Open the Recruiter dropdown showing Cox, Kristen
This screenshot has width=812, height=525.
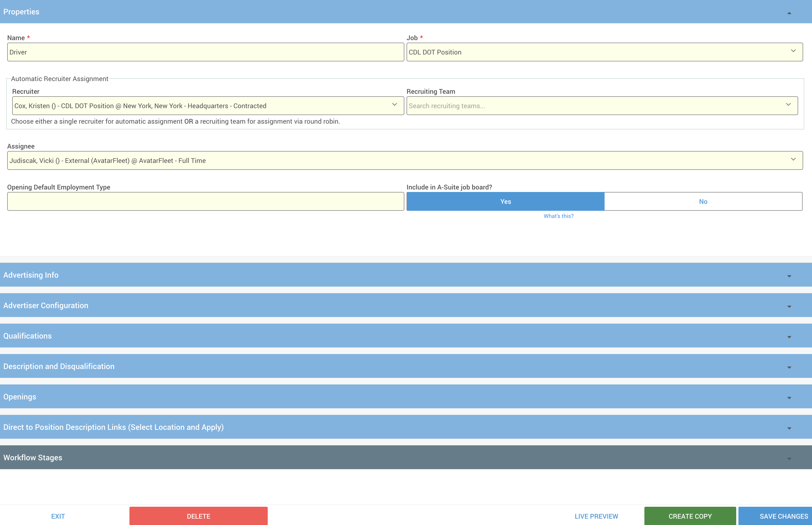point(208,106)
